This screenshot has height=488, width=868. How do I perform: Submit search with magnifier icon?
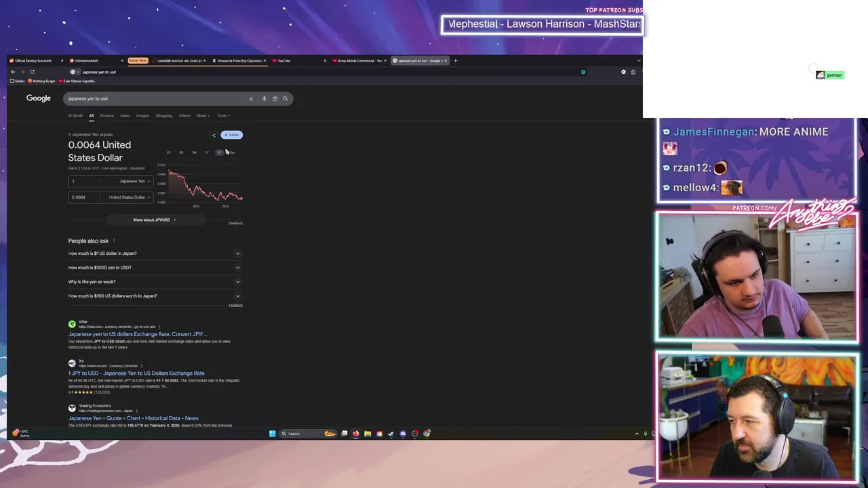[x=285, y=99]
